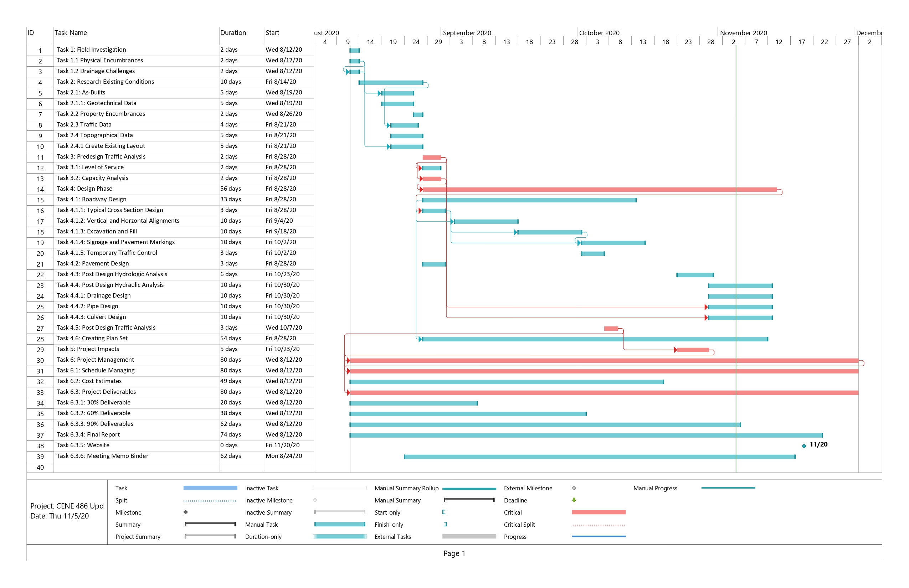Select Task 4.6: Creating Plan Set name
This screenshot has width=909, height=588.
point(92,338)
